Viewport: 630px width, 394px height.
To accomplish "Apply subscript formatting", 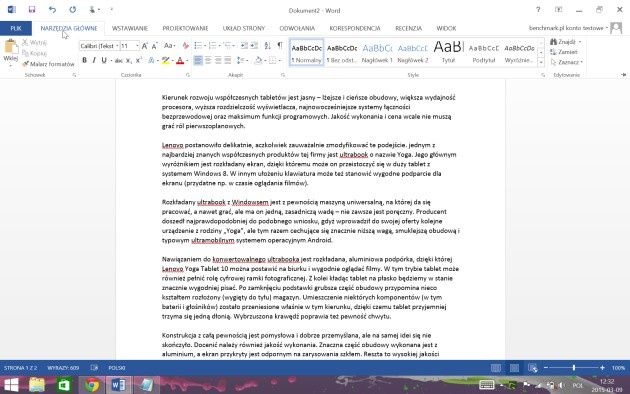I will tap(129, 61).
